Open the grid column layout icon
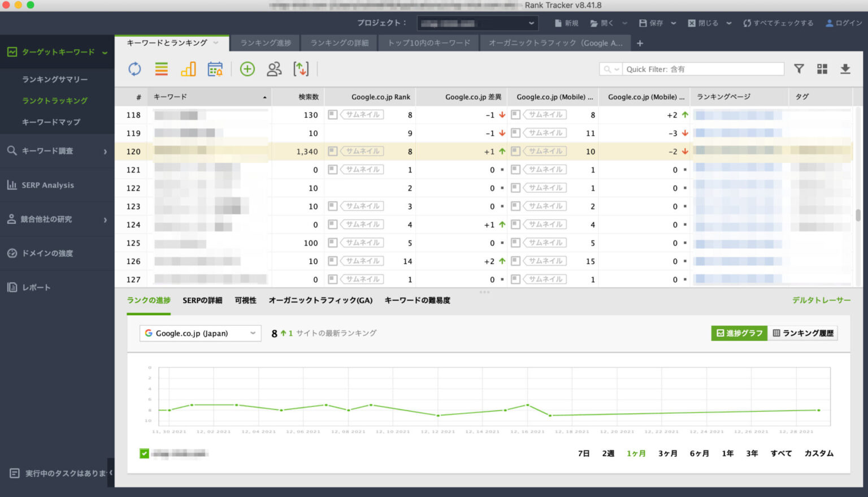 click(822, 69)
